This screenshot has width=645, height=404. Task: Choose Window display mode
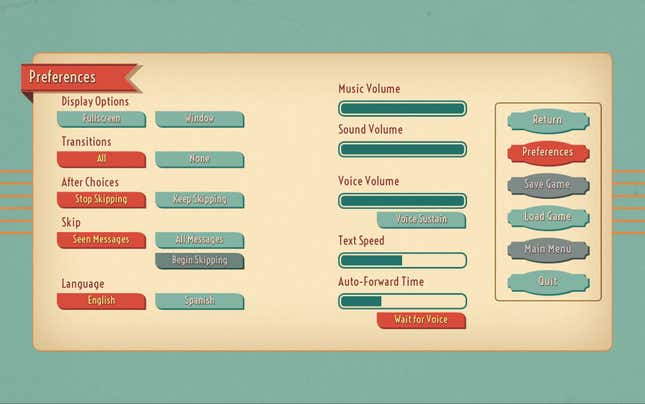200,119
